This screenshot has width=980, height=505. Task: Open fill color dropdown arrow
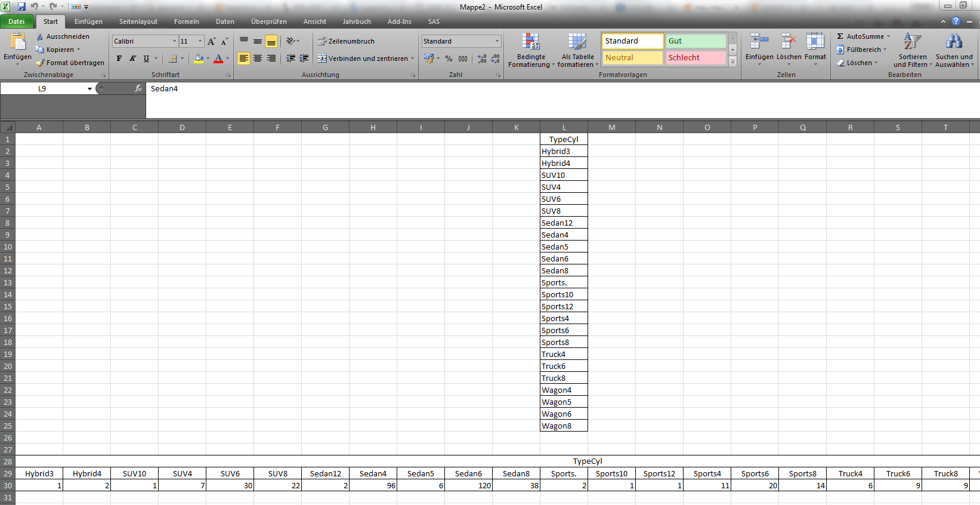208,58
